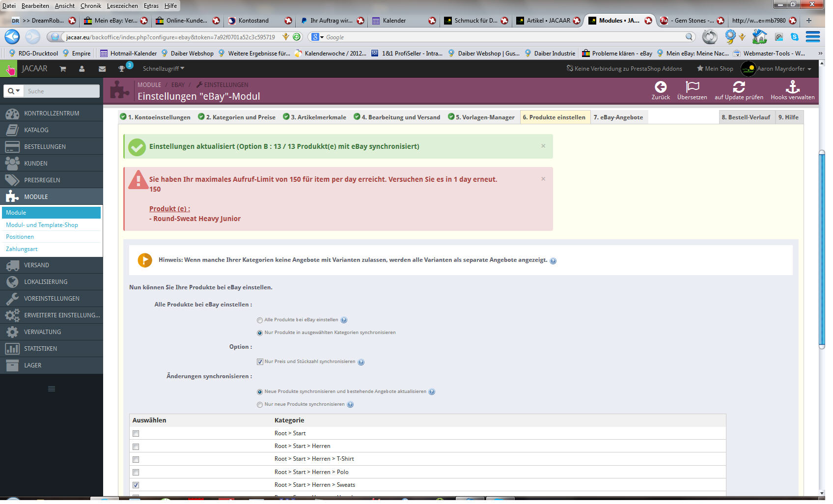
Task: Click the Übersetzen flag icon
Action: coord(692,87)
